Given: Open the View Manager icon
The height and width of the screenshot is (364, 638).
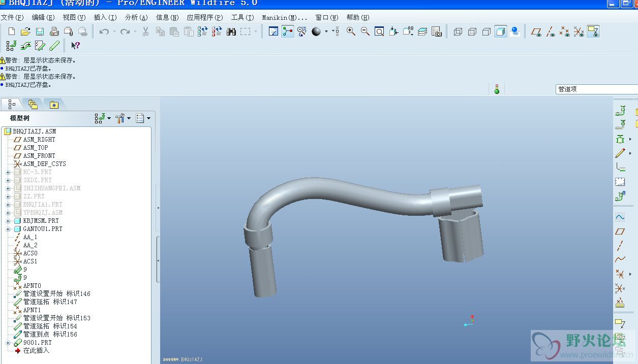Looking at the screenshot, I should (x=437, y=31).
